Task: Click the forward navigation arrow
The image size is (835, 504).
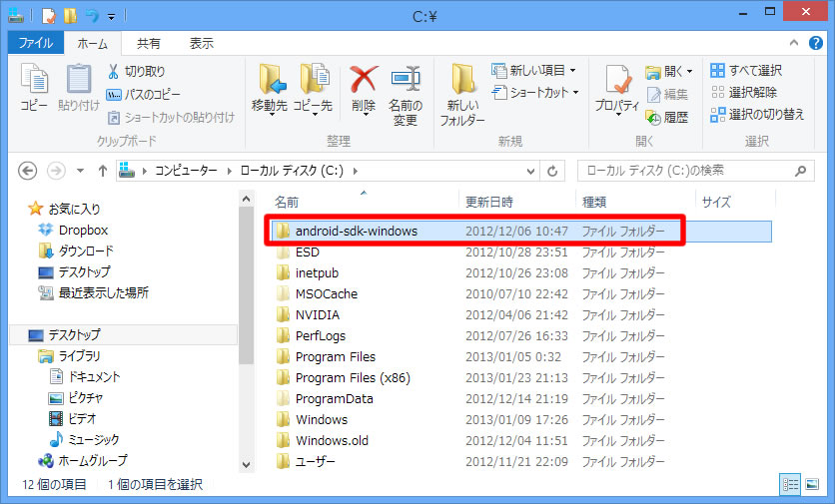Action: point(56,171)
